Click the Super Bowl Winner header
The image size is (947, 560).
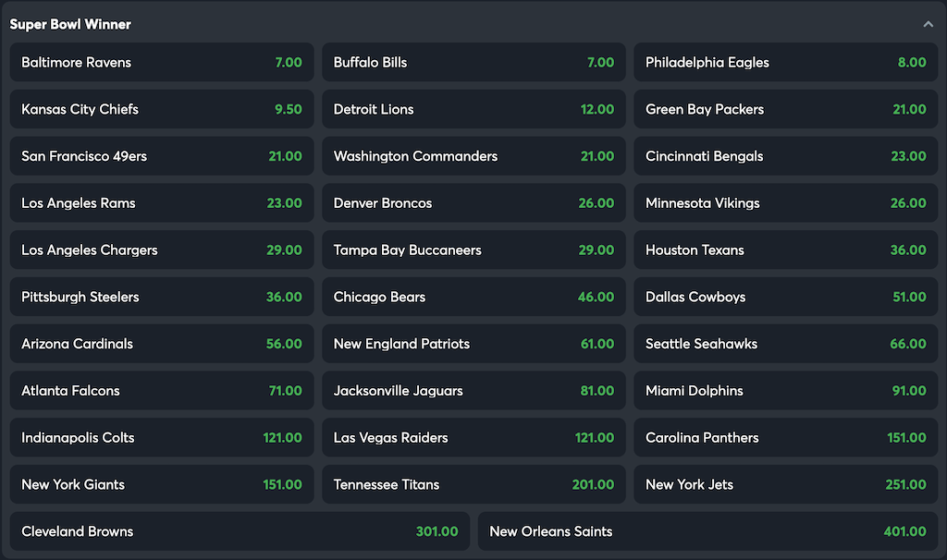70,24
